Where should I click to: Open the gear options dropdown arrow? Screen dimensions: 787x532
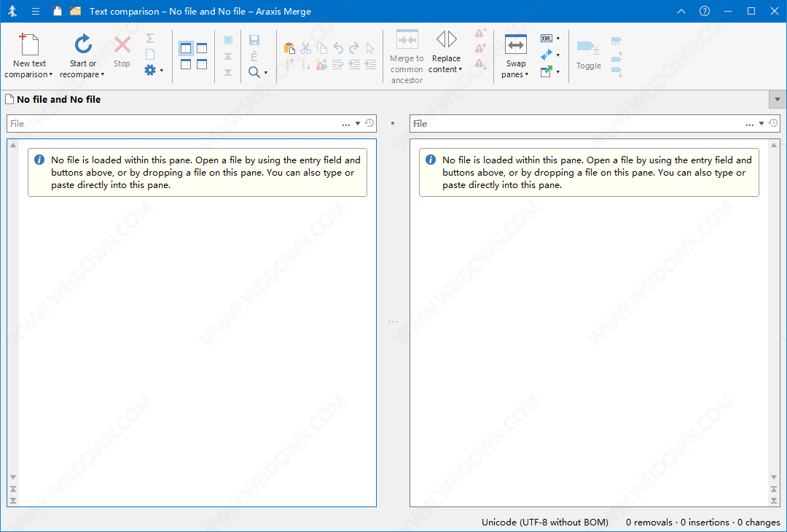(162, 71)
